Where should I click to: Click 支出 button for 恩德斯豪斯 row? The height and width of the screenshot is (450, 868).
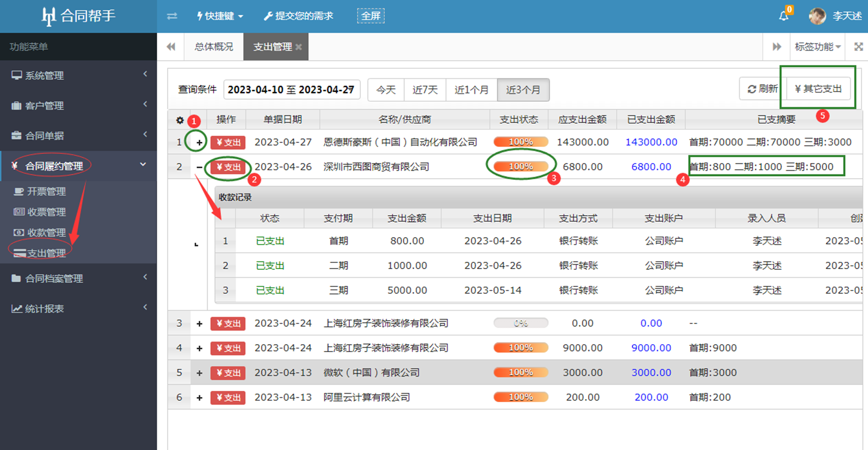point(228,142)
